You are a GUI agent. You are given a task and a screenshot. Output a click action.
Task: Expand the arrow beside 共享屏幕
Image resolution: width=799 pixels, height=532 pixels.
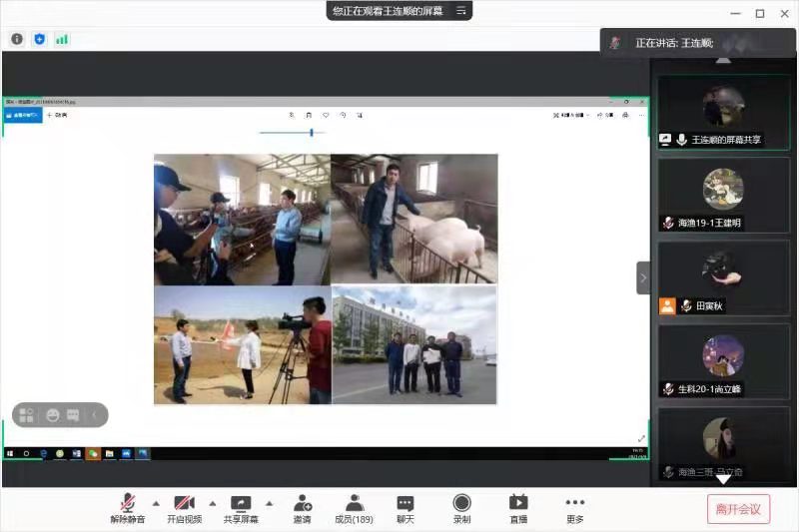click(269, 502)
